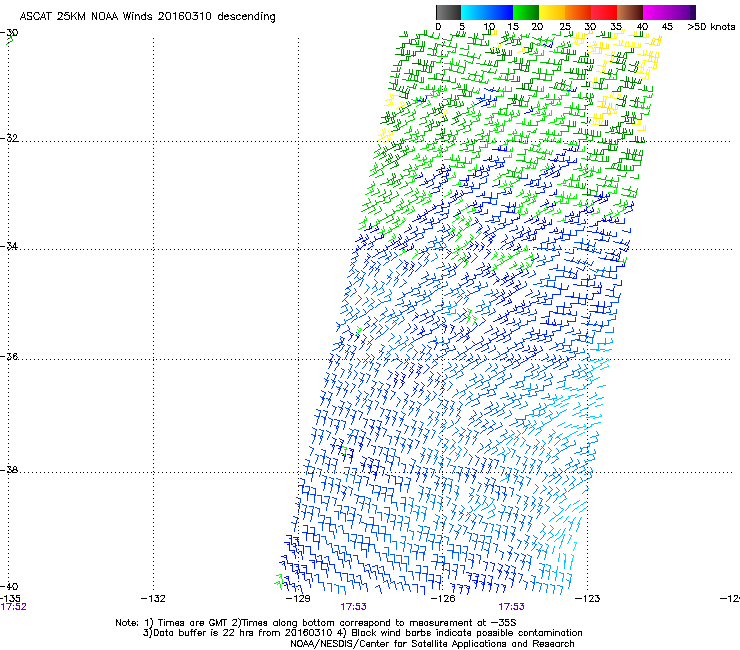Click latitude label -40

(x=9, y=586)
